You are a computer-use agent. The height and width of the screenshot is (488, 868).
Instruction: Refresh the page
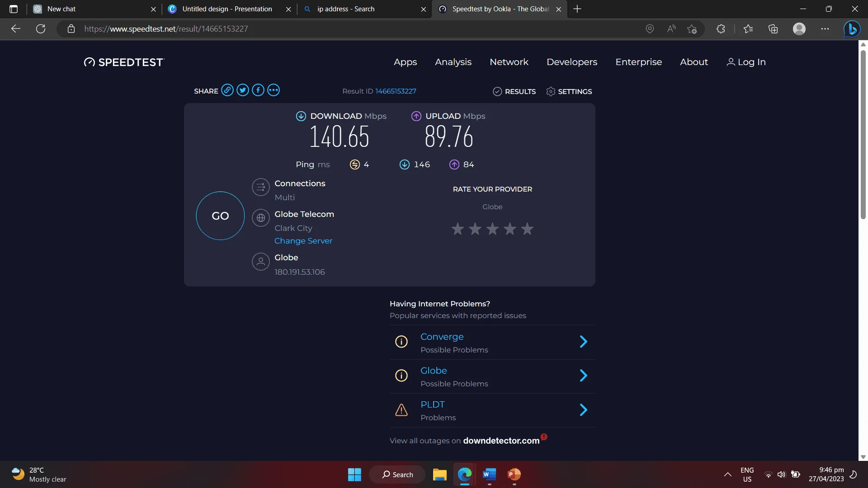click(41, 29)
